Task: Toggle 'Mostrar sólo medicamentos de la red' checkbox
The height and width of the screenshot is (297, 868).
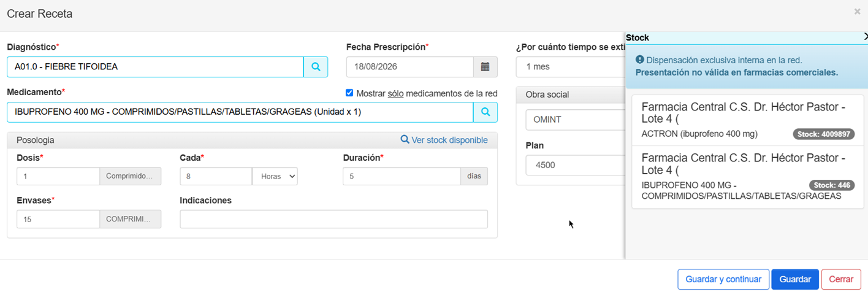Action: click(349, 93)
